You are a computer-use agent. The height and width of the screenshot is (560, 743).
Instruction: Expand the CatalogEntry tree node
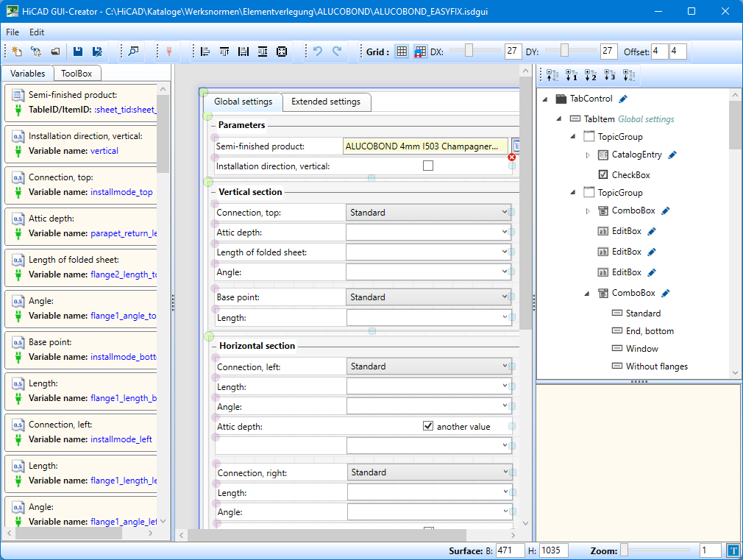point(588,155)
